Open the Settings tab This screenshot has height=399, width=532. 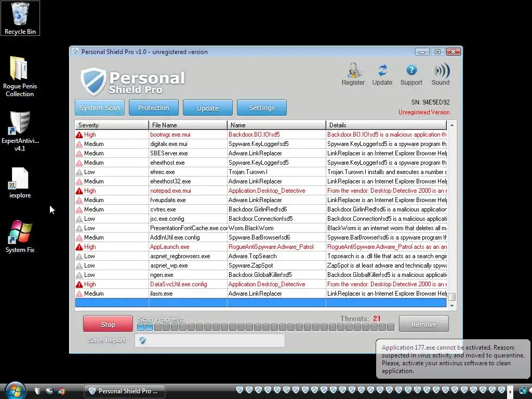(262, 108)
